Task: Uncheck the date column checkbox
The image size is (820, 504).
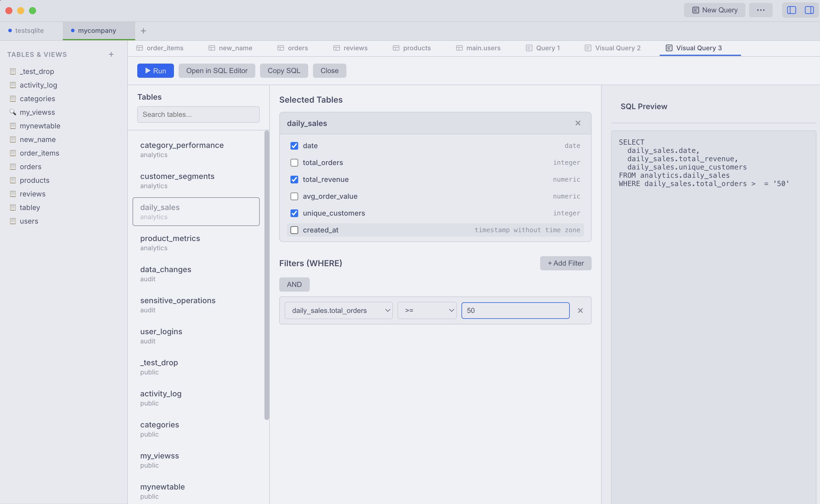Action: [x=294, y=146]
